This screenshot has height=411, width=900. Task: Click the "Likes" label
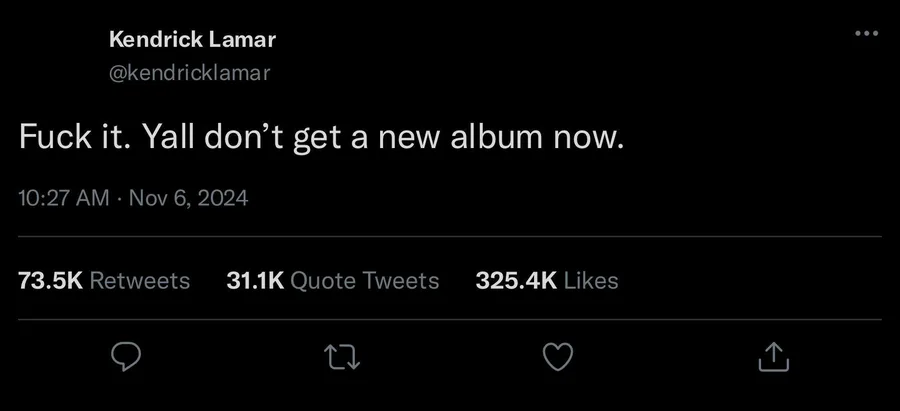[591, 281]
